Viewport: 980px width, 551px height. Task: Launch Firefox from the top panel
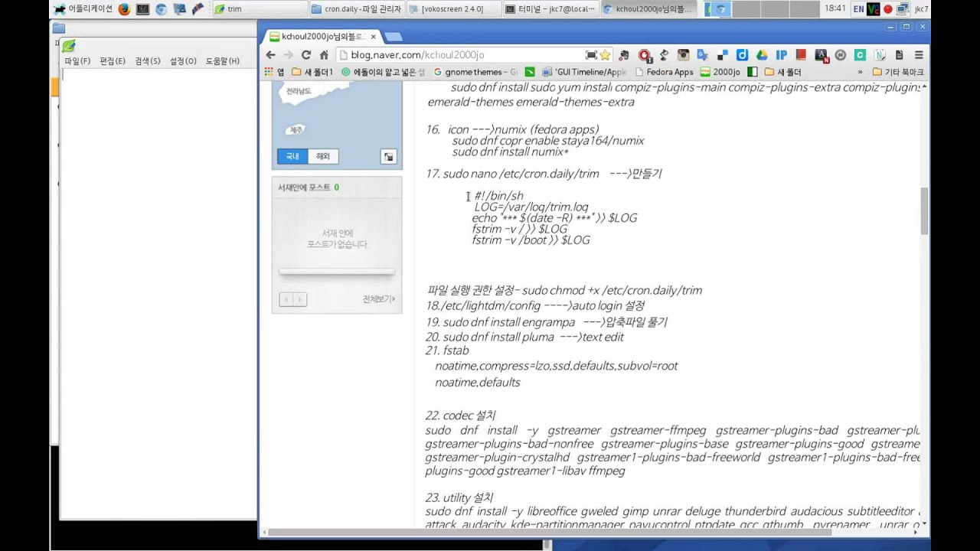124,9
